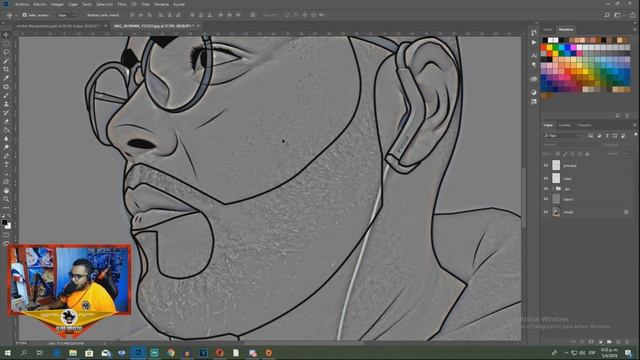Open the workspace switcher icon
Image resolution: width=640 pixels, height=360 pixels.
click(x=618, y=15)
